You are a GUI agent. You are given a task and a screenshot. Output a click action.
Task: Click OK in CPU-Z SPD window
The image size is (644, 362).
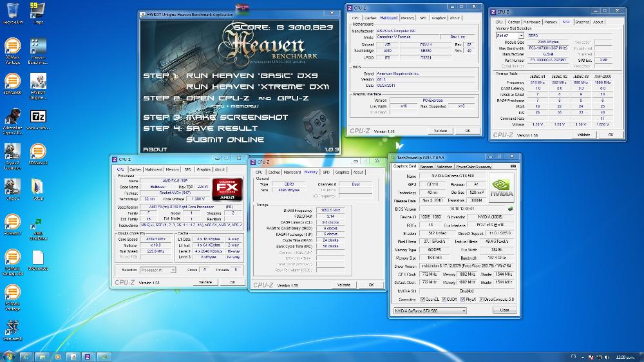click(x=611, y=135)
